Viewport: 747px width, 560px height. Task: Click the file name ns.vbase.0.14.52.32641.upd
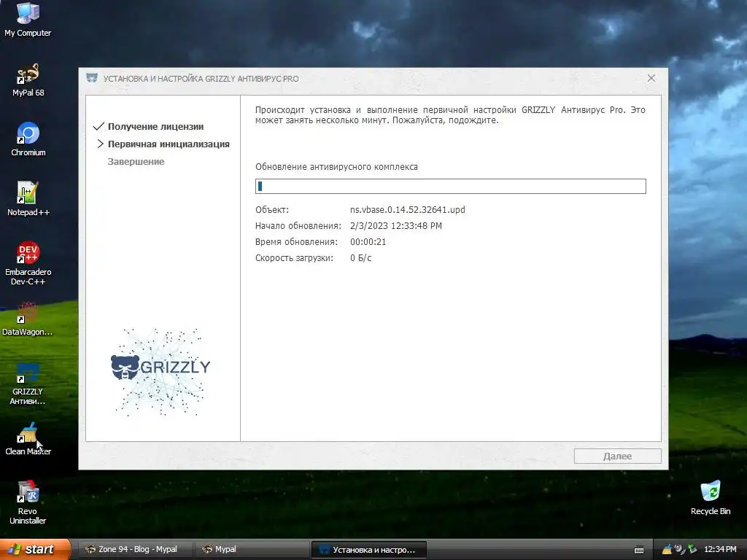[407, 209]
